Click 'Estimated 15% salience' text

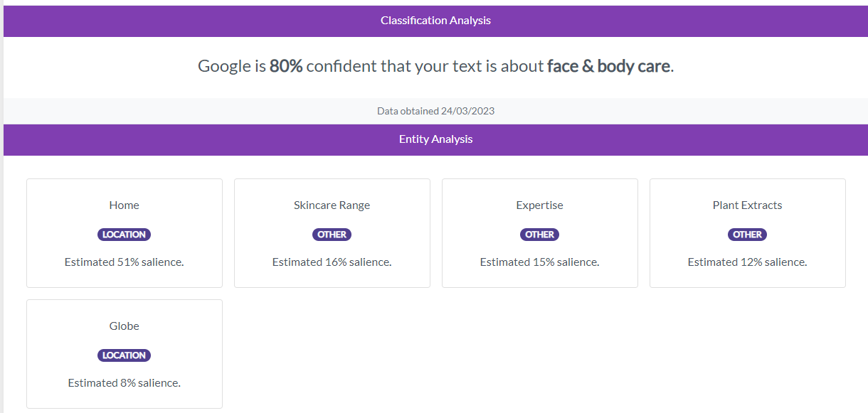[x=540, y=262]
